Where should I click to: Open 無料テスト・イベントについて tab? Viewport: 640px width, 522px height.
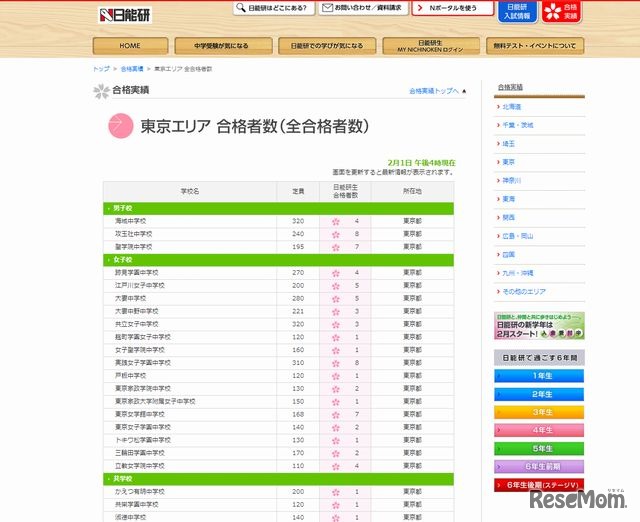[534, 46]
